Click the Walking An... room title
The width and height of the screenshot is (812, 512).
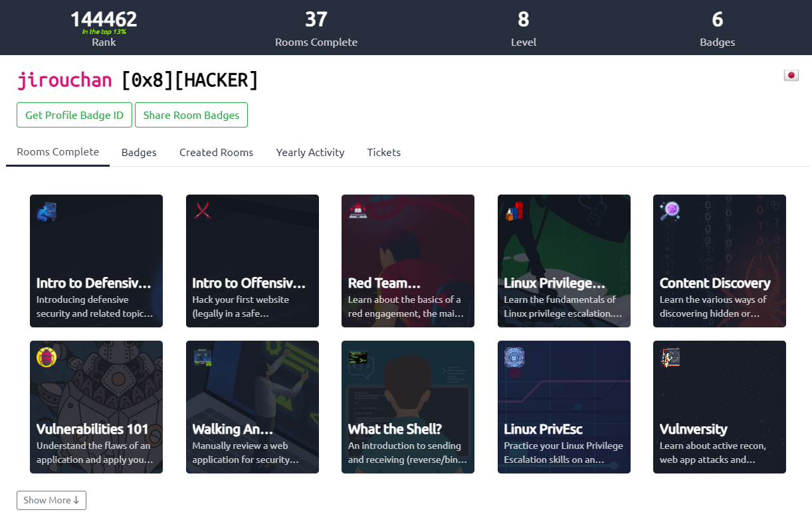click(233, 430)
